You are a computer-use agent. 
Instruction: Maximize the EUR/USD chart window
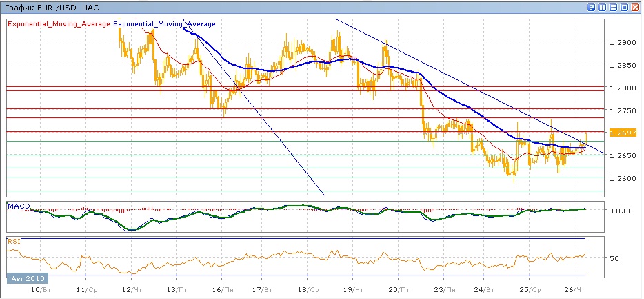(x=624, y=7)
